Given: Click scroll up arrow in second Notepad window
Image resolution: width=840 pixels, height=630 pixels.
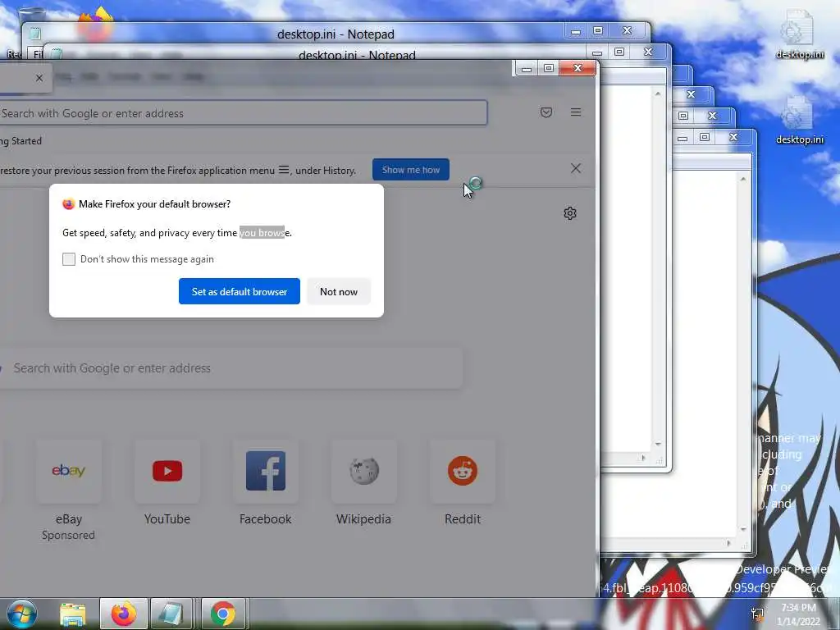Looking at the screenshot, I should coord(658,94).
